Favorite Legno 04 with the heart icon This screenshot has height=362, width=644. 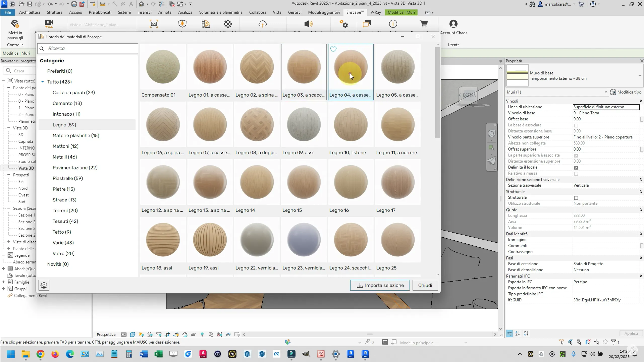tap(333, 49)
